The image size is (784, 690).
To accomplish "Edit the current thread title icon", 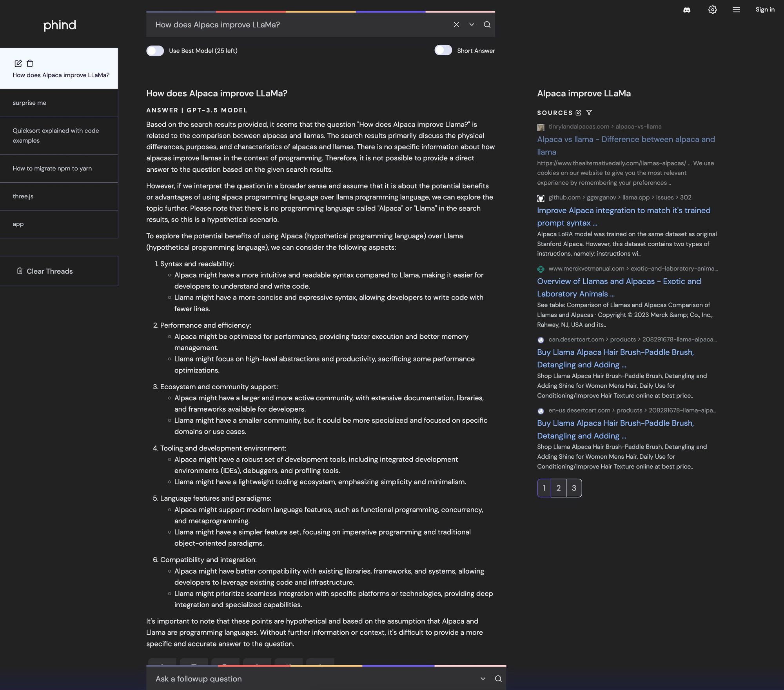I will 18,64.
